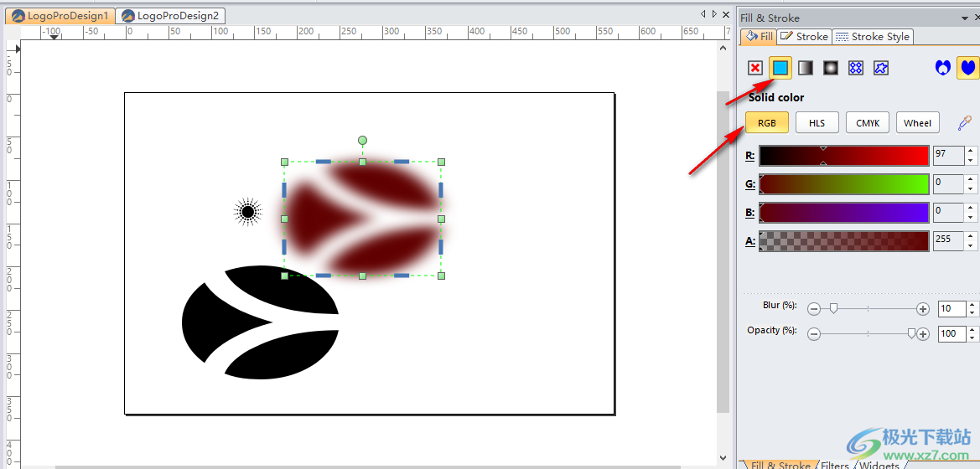Decrease the Opacity value with down stepper
Viewport: 980px width, 469px height.
[x=972, y=338]
